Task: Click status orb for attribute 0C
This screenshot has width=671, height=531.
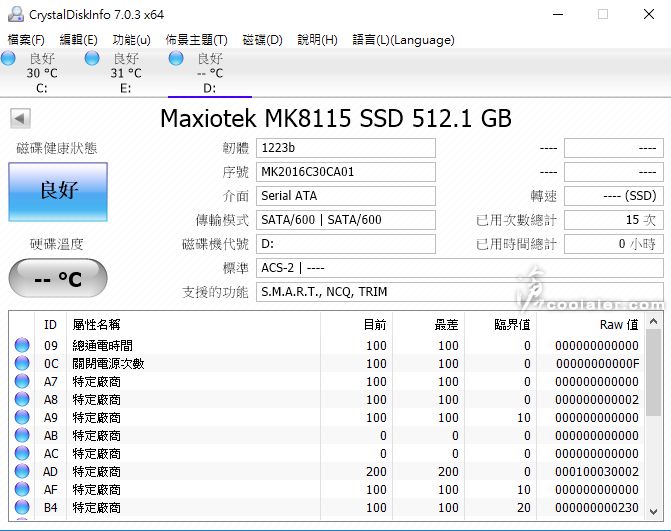Action: pyautogui.click(x=22, y=363)
